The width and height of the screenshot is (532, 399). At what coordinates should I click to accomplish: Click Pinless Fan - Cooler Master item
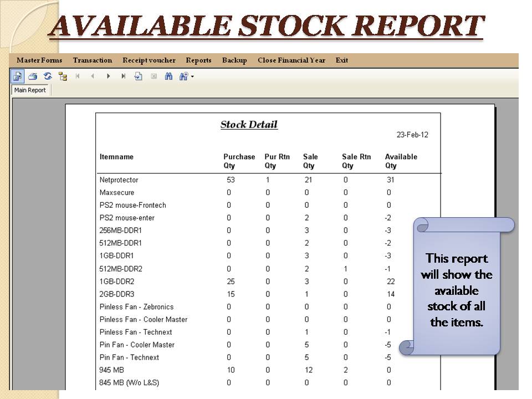143,320
